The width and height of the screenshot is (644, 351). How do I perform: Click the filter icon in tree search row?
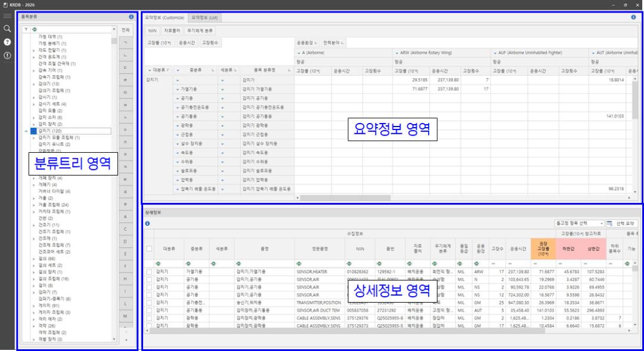tap(26, 29)
